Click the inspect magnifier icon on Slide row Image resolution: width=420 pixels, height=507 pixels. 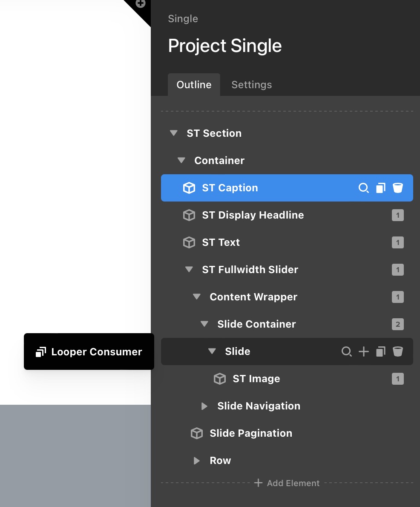coord(347,351)
